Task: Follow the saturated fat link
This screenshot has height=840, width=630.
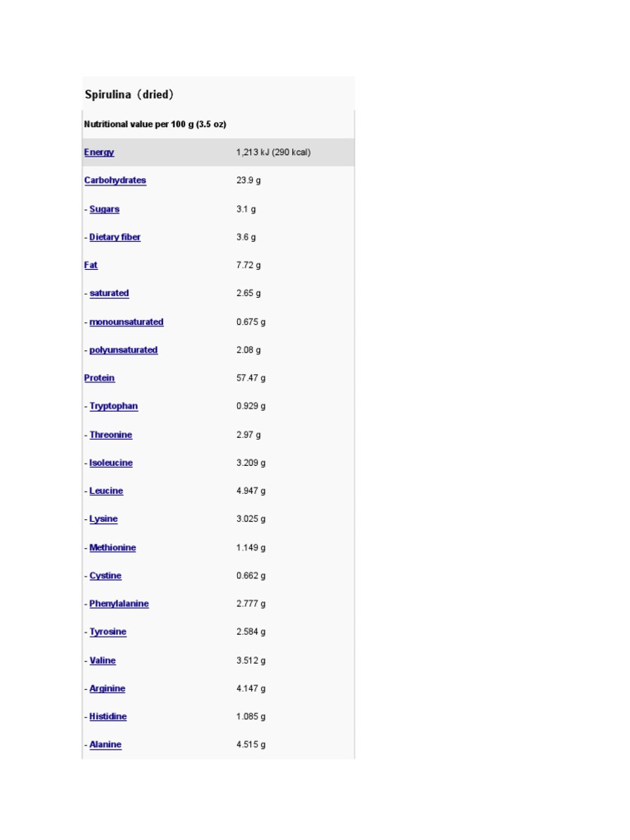Action: click(x=109, y=293)
